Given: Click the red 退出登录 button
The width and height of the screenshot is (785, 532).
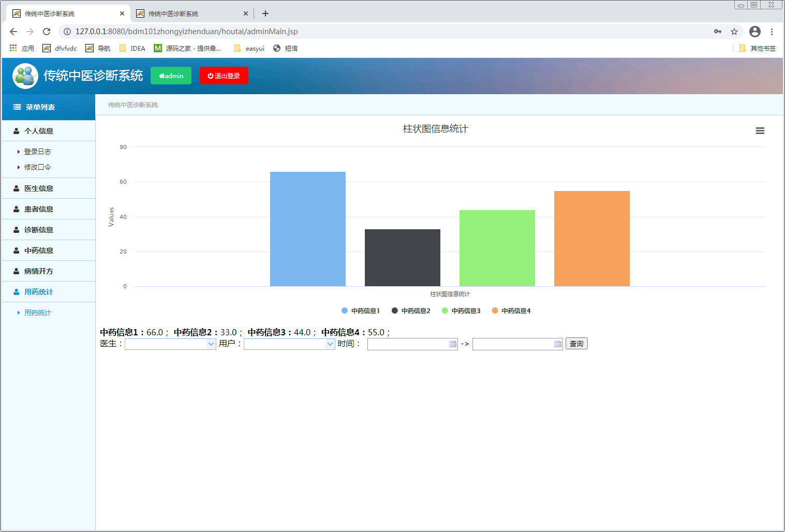Looking at the screenshot, I should (x=224, y=76).
